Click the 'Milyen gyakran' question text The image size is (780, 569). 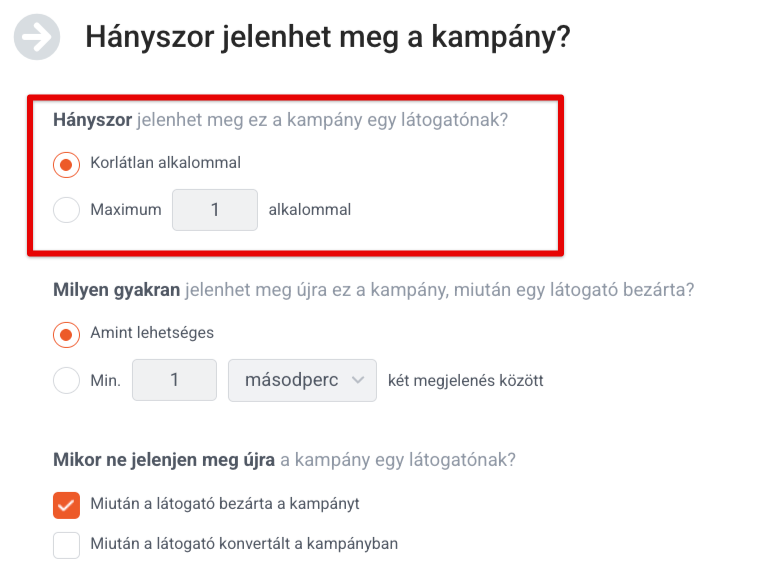click(116, 290)
